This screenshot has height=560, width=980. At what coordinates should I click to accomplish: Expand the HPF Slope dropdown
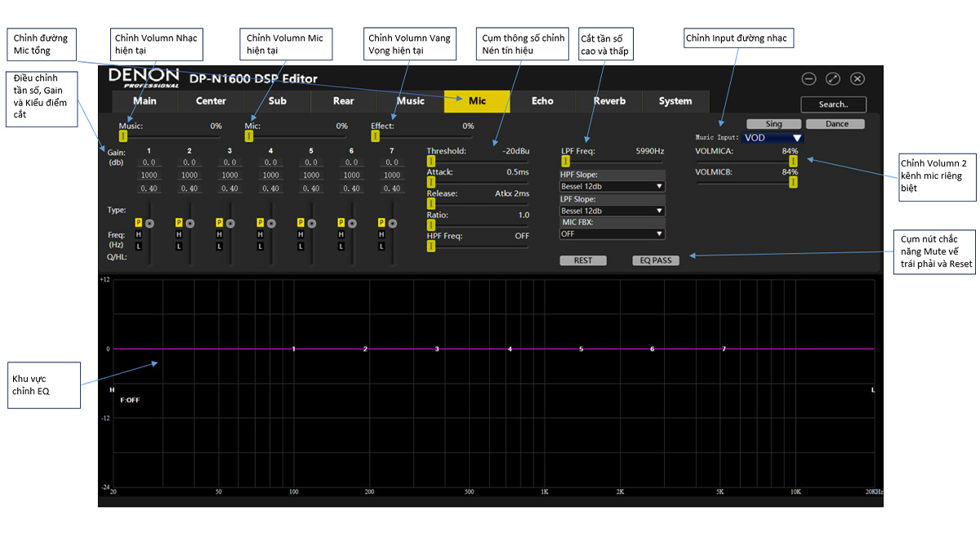coord(612,186)
